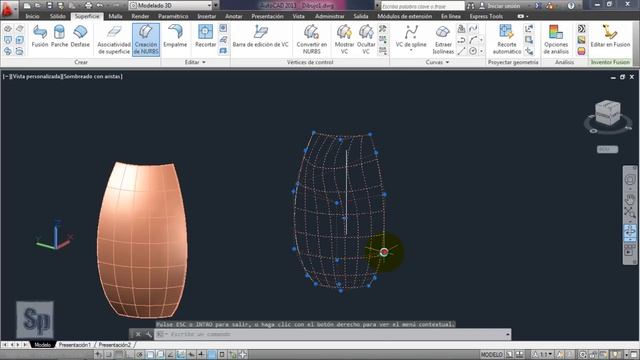
Task: Click Recorte automático toggle
Action: point(507,40)
